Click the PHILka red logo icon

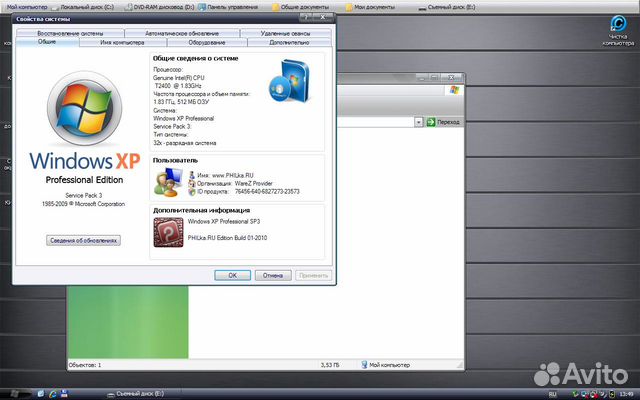point(168,232)
